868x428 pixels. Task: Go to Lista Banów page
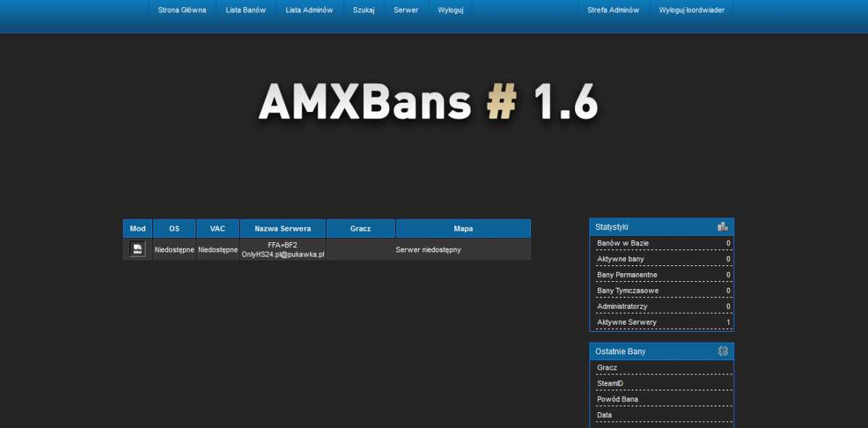(x=246, y=10)
